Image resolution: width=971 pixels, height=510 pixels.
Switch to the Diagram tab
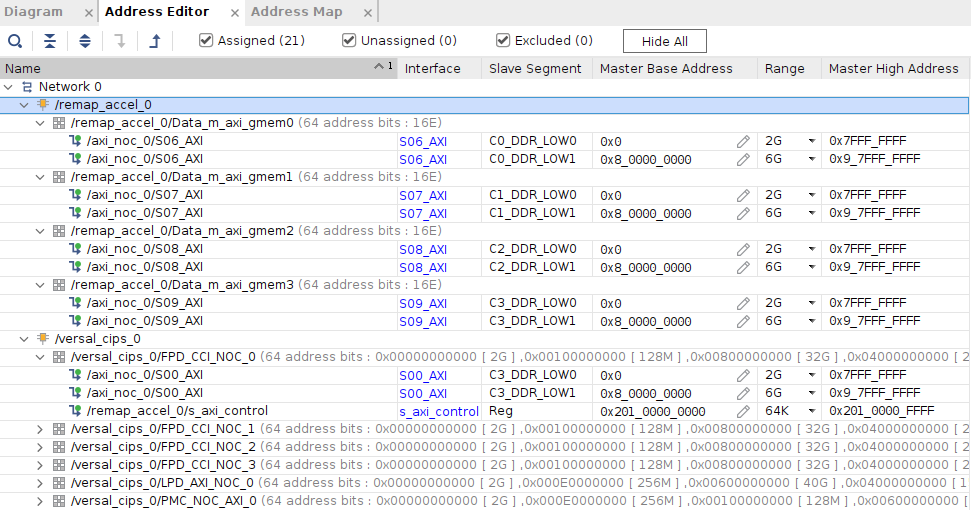tap(33, 12)
